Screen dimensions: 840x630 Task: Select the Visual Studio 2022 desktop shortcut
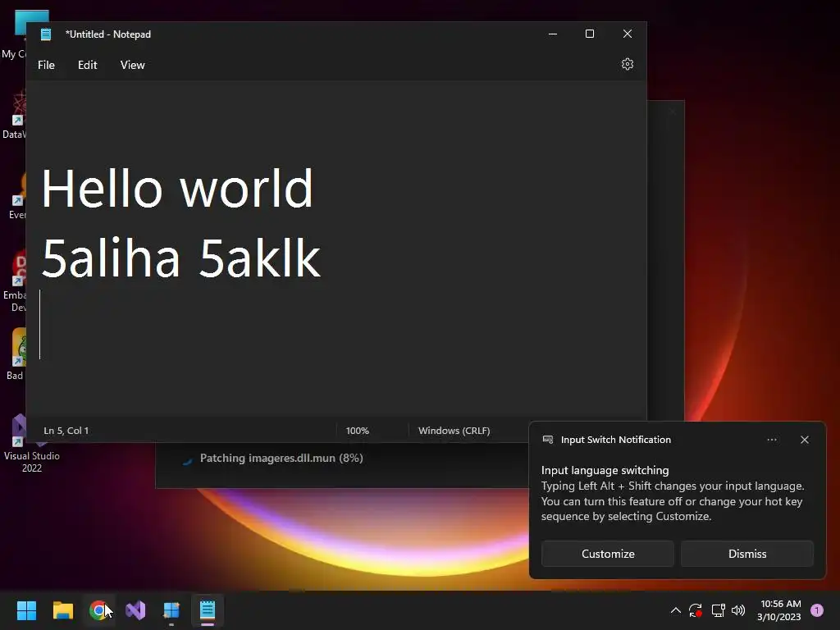click(x=30, y=445)
